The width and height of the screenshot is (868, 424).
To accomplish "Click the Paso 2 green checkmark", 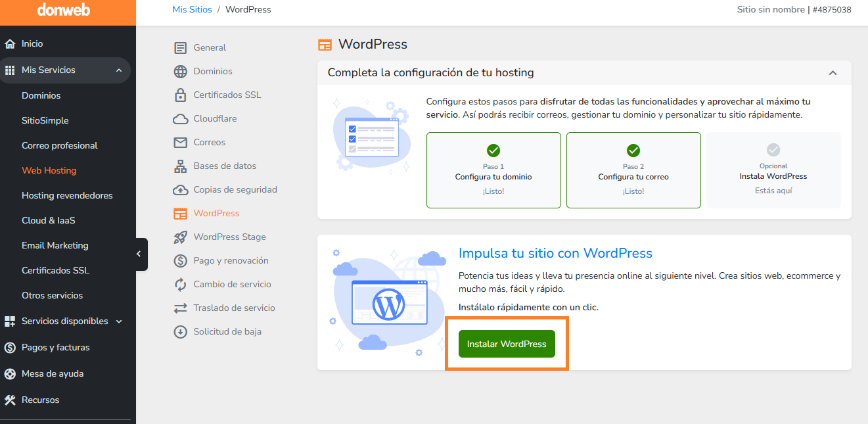I will (x=633, y=151).
